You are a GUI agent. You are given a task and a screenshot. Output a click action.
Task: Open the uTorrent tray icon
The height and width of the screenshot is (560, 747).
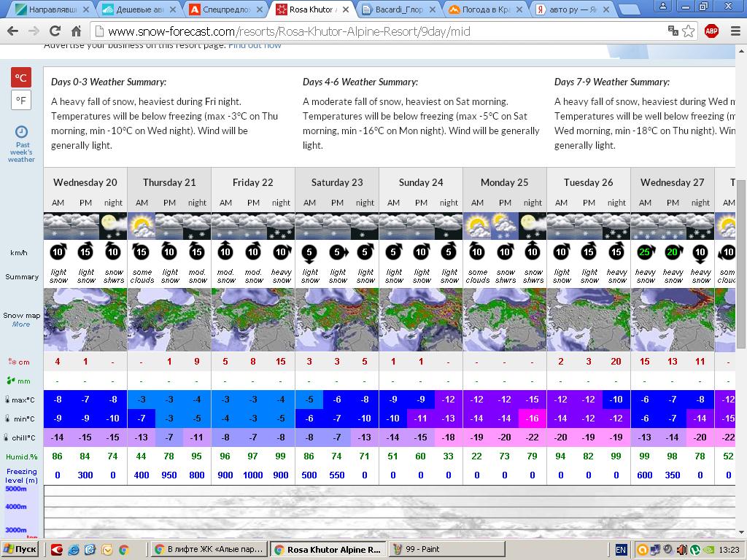click(694, 550)
